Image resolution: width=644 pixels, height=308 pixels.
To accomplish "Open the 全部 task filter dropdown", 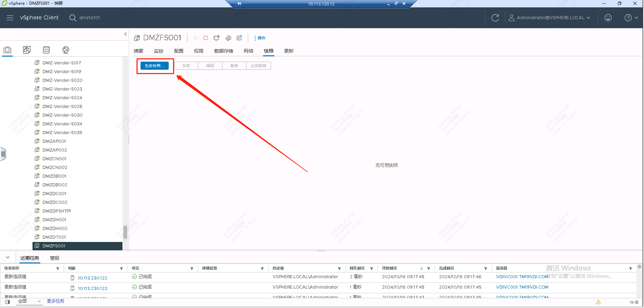I will [x=29, y=302].
